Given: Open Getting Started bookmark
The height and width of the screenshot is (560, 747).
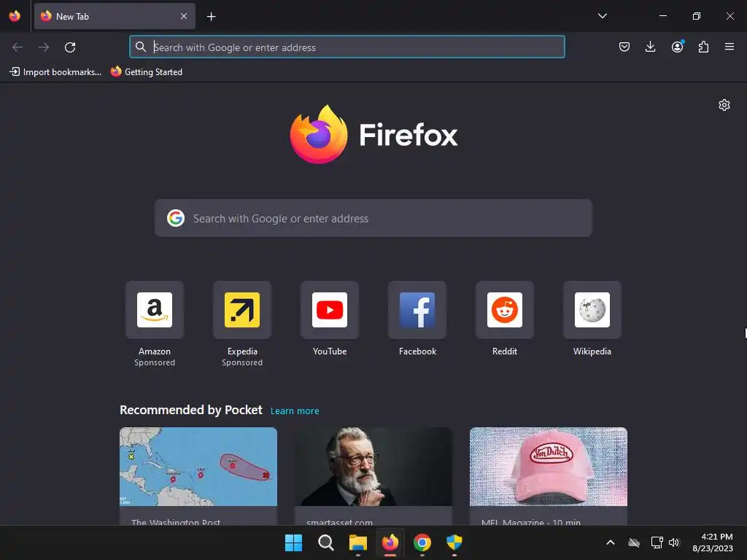Looking at the screenshot, I should [147, 72].
